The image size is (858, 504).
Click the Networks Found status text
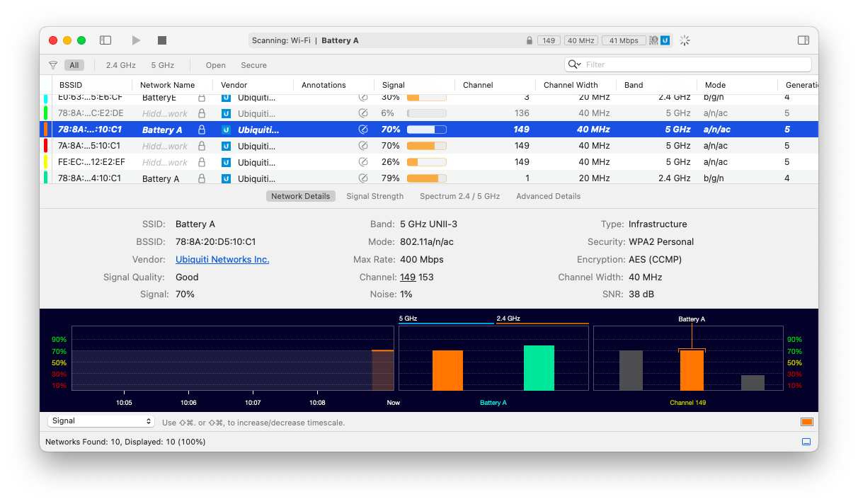125,442
